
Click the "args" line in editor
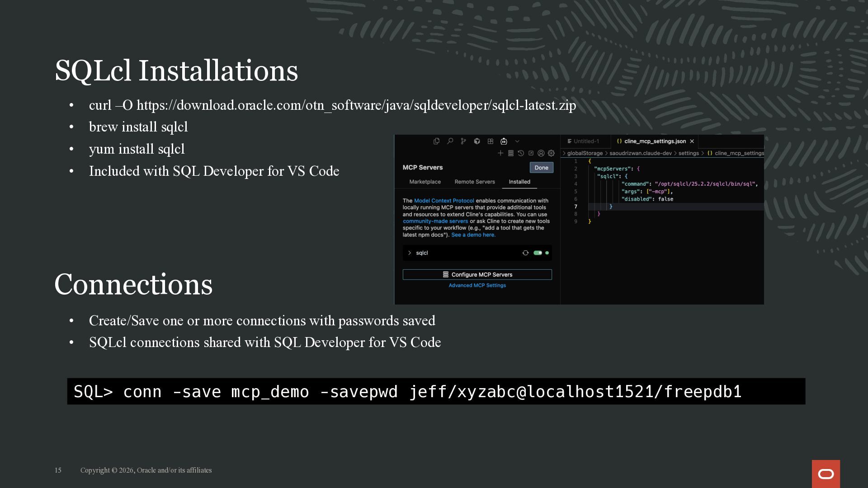647,192
